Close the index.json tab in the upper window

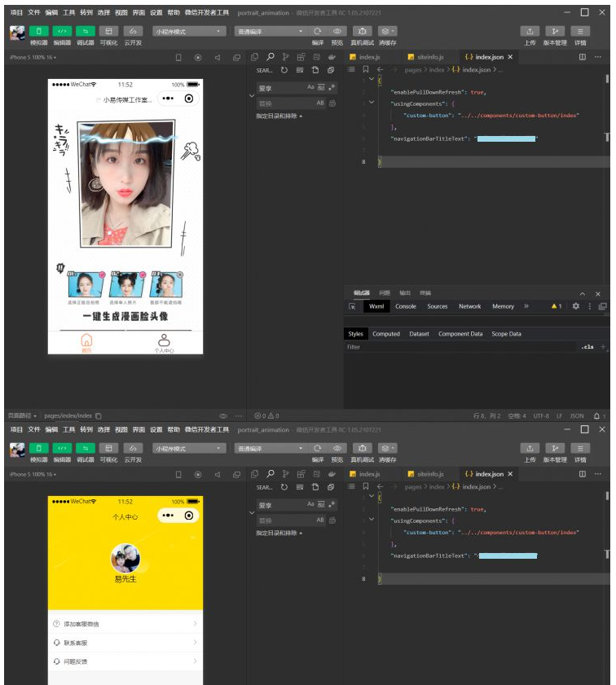tap(510, 57)
